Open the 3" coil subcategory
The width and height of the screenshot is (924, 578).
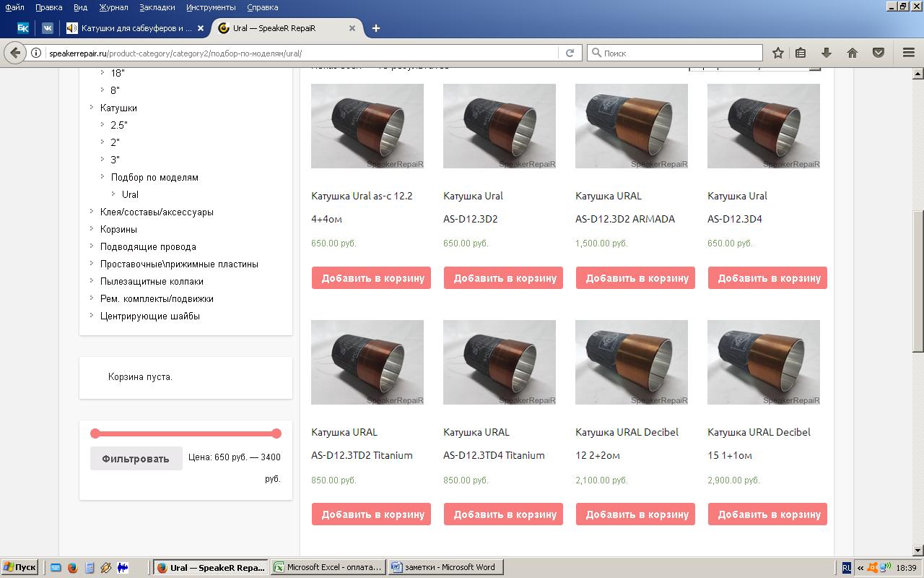pyautogui.click(x=115, y=160)
